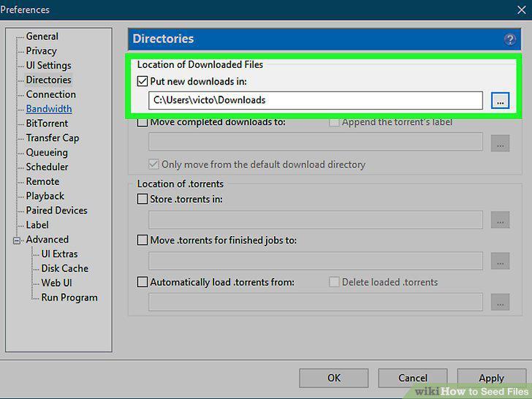Open Run Program under Advanced

point(69,297)
